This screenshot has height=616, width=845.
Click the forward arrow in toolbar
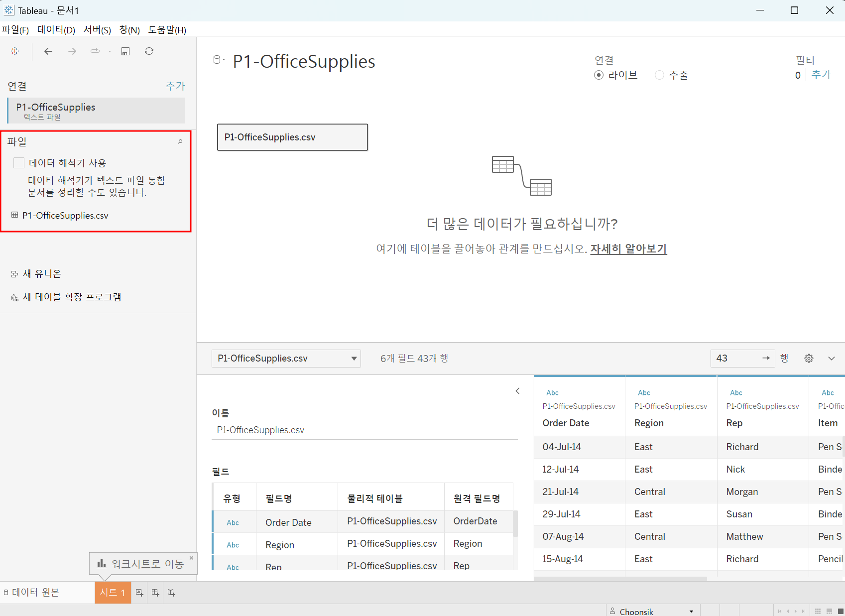tap(72, 51)
